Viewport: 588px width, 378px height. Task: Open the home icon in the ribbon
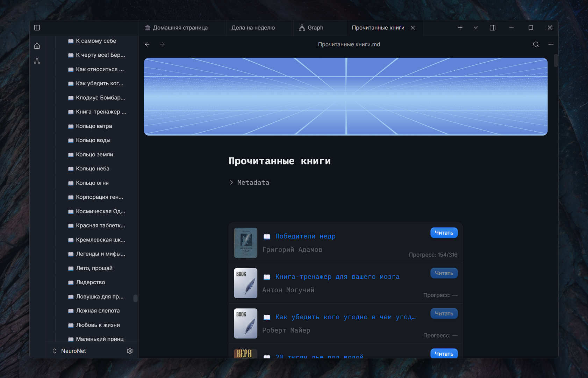[37, 46]
